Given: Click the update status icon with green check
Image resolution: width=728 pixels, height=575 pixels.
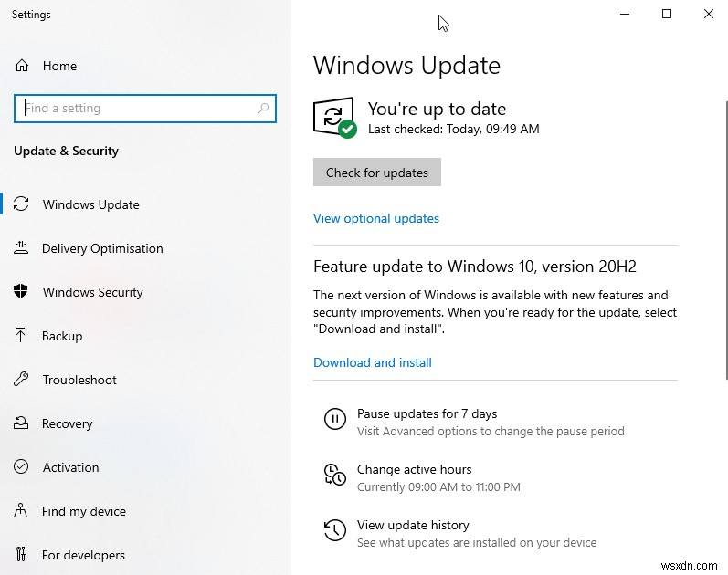Looking at the screenshot, I should [x=334, y=118].
